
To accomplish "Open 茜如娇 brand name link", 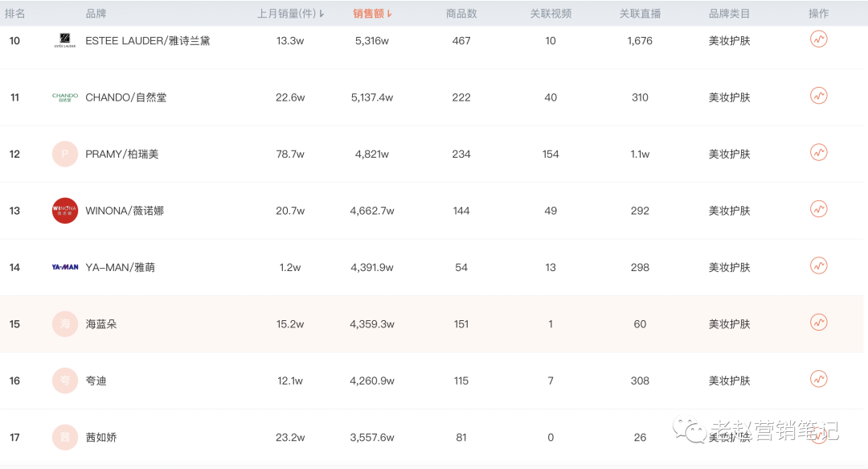I will [100, 438].
